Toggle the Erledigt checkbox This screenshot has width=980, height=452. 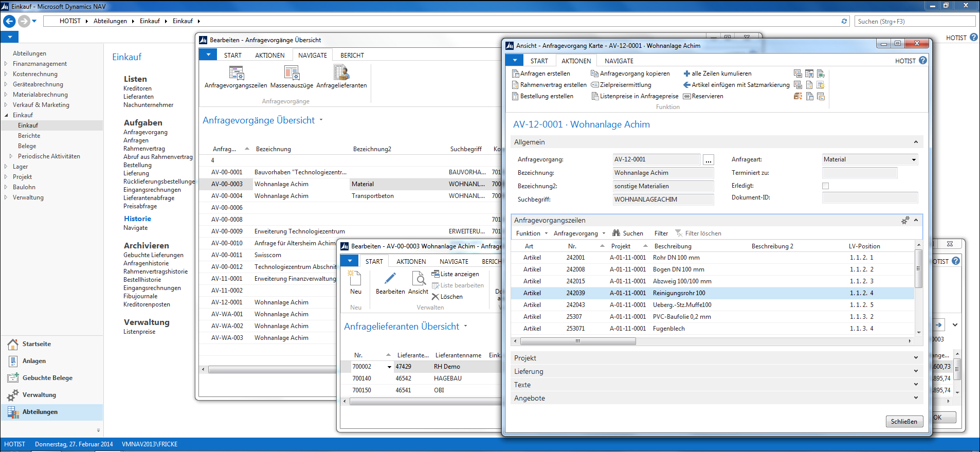825,186
